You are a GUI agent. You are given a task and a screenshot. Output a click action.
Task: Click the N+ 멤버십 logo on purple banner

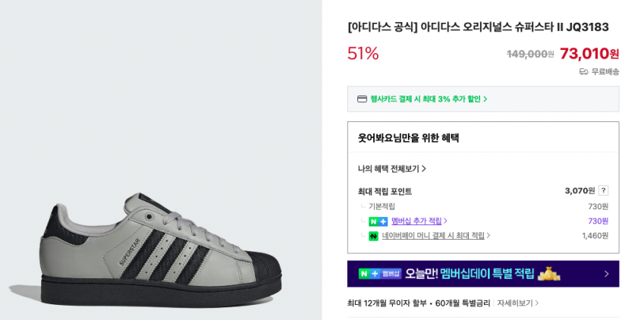[379, 273]
